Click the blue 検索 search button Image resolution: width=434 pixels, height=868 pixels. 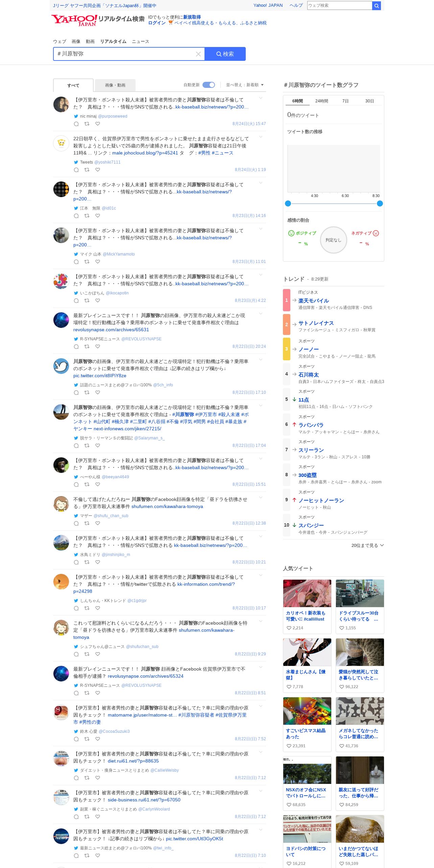click(x=225, y=54)
